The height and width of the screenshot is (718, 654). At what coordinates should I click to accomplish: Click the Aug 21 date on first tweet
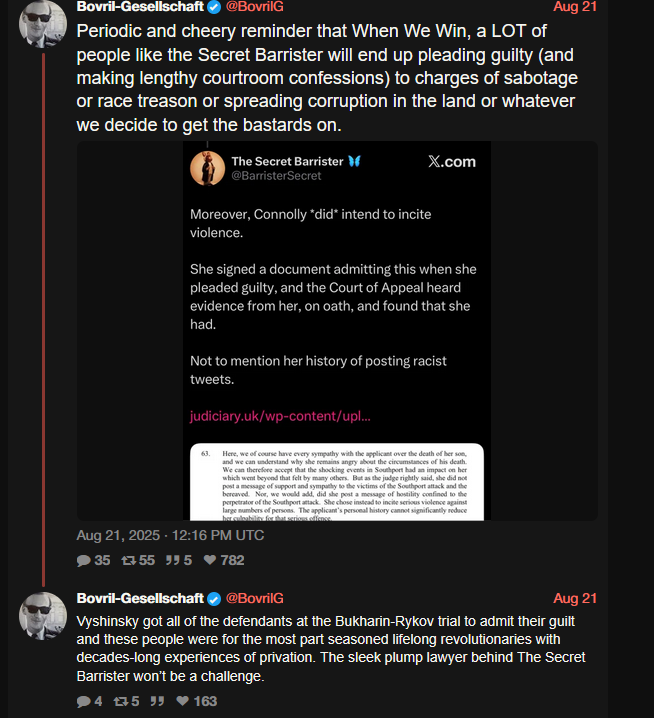pos(575,6)
